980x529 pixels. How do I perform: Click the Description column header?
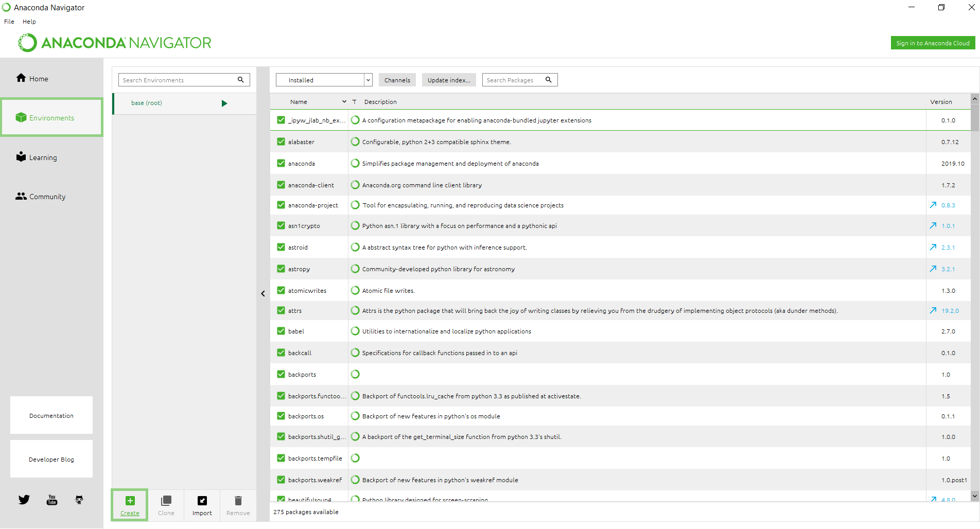point(380,102)
